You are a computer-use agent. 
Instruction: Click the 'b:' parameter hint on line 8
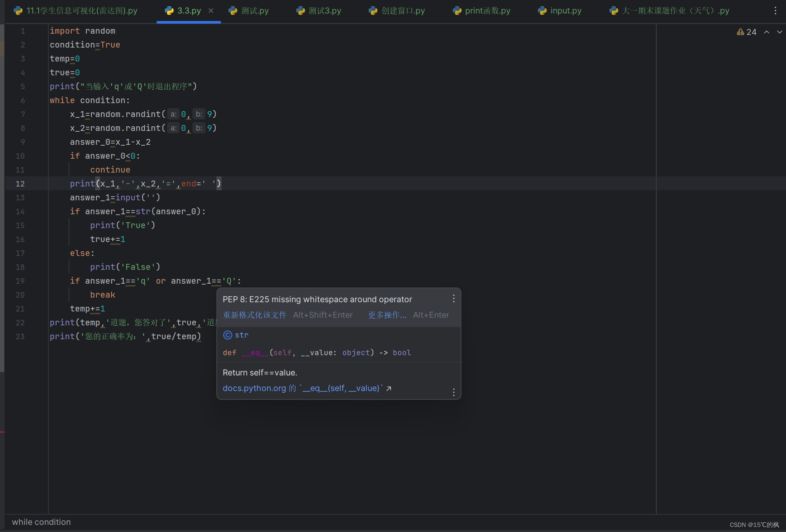pos(199,128)
